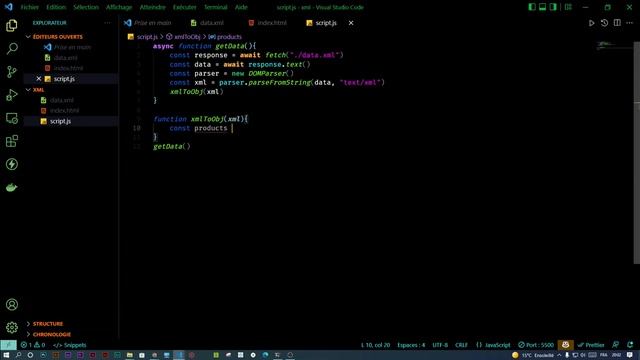640x360 pixels.
Task: Open the Accounts icon in activity bar
Action: point(12,304)
